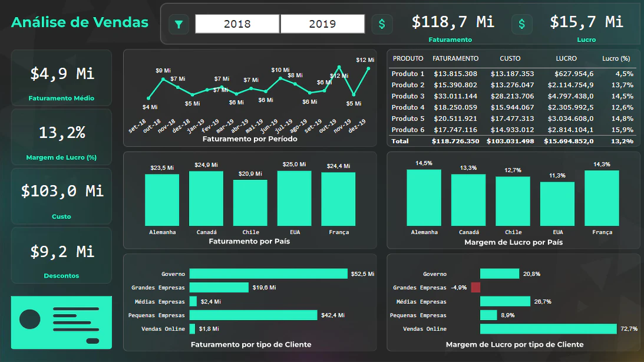Screen dimensions: 644x362
Task: Click Margem de Lucro por tipo de Cliente title
Action: click(x=514, y=344)
